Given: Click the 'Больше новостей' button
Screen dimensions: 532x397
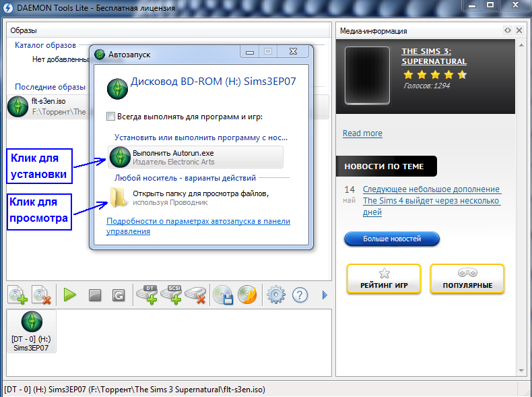Looking at the screenshot, I should 392,239.
